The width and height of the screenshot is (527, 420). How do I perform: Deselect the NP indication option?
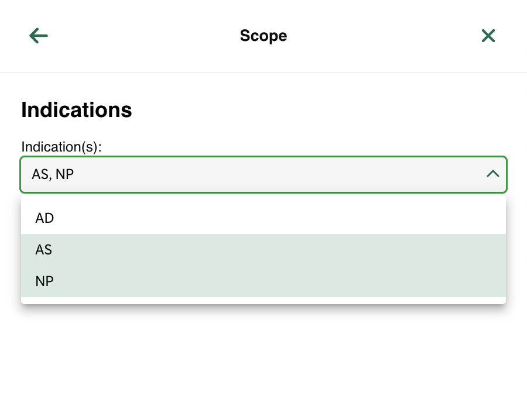(x=263, y=281)
